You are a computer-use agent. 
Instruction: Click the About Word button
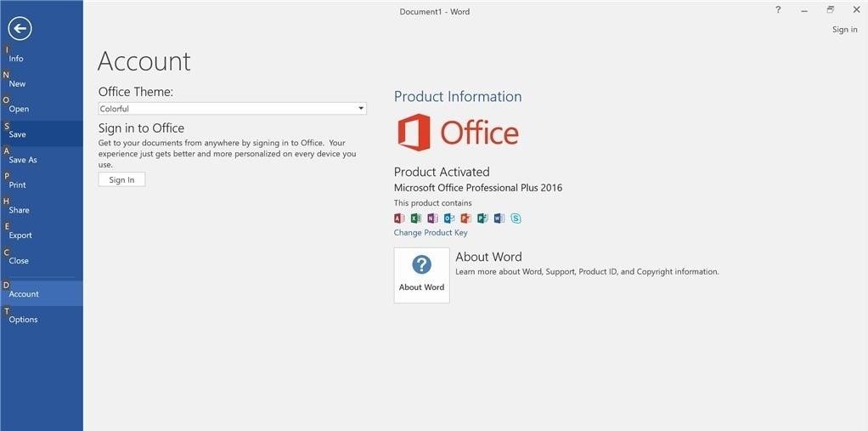422,275
